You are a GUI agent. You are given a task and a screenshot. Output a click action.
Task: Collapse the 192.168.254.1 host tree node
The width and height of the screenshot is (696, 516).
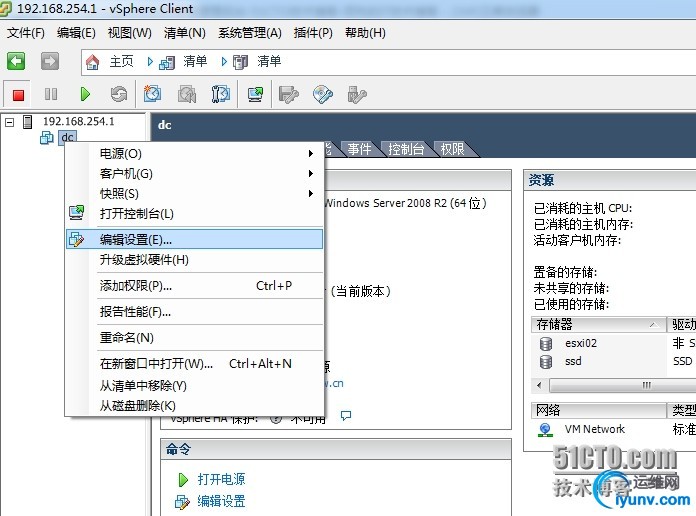point(10,122)
